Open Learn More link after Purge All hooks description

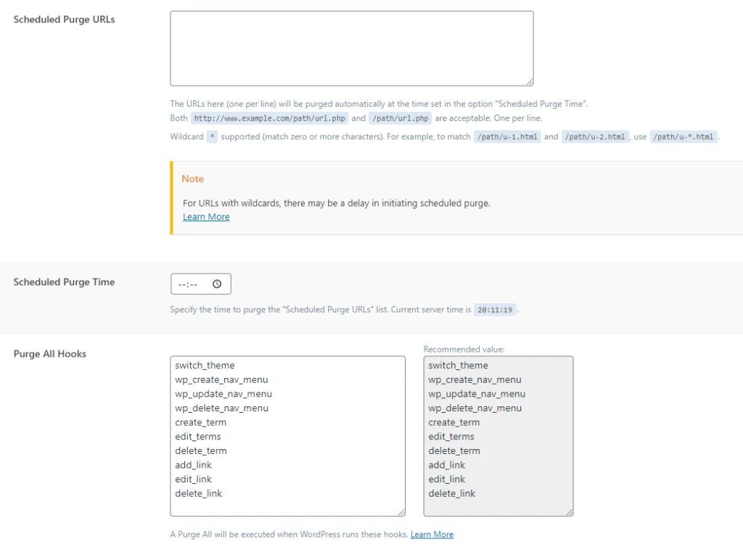432,534
